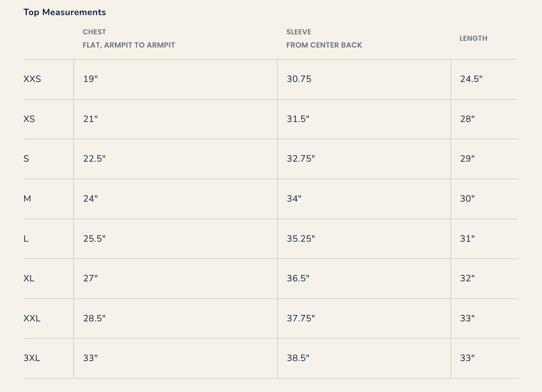This screenshot has width=542, height=392.
Task: Click the 35.25" sleeve measurement cell
Action: tap(301, 239)
